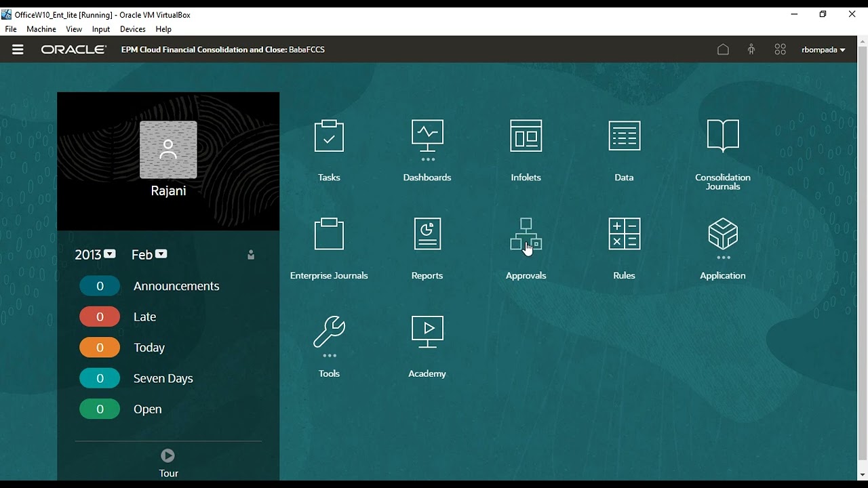The image size is (868, 488).
Task: Click the Today count badge
Action: pyautogui.click(x=100, y=348)
